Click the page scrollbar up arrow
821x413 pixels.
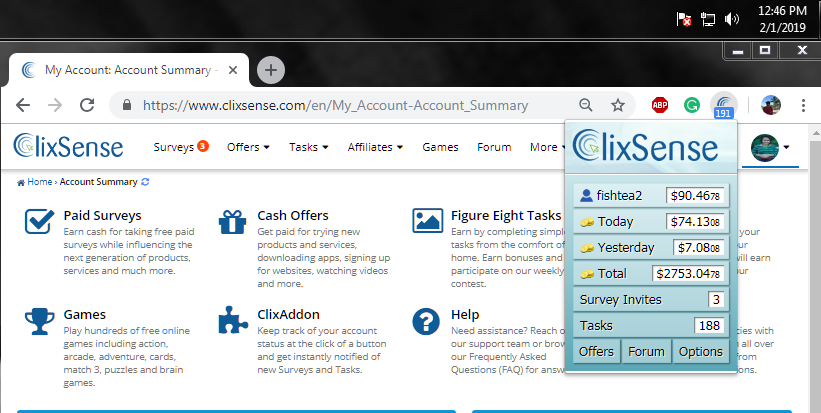click(815, 133)
